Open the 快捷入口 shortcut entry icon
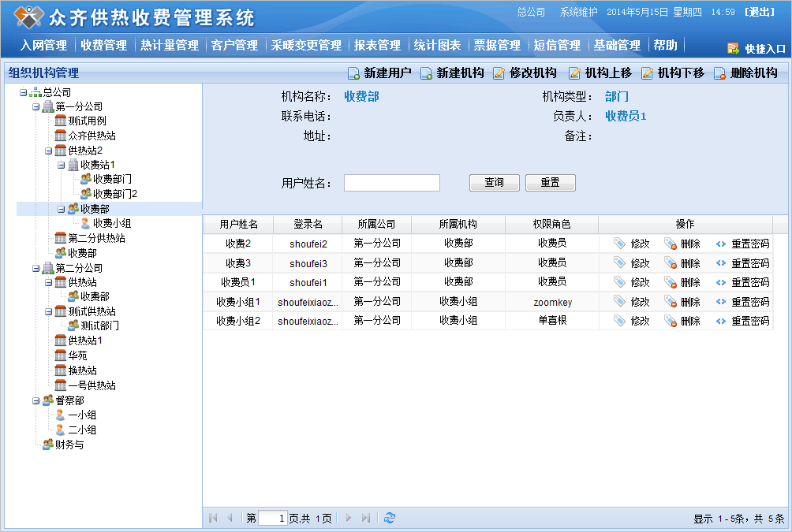Image resolution: width=792 pixels, height=532 pixels. tap(733, 48)
